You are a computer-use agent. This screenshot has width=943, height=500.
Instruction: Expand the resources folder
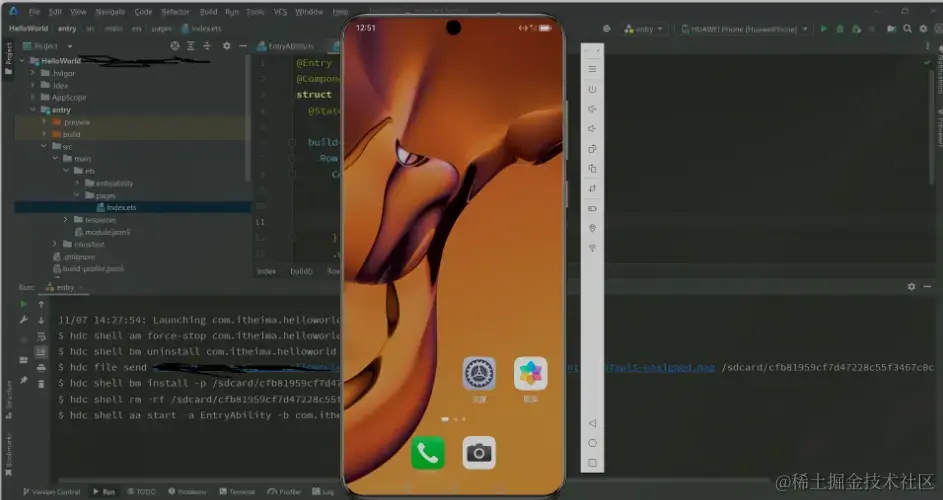coord(66,220)
